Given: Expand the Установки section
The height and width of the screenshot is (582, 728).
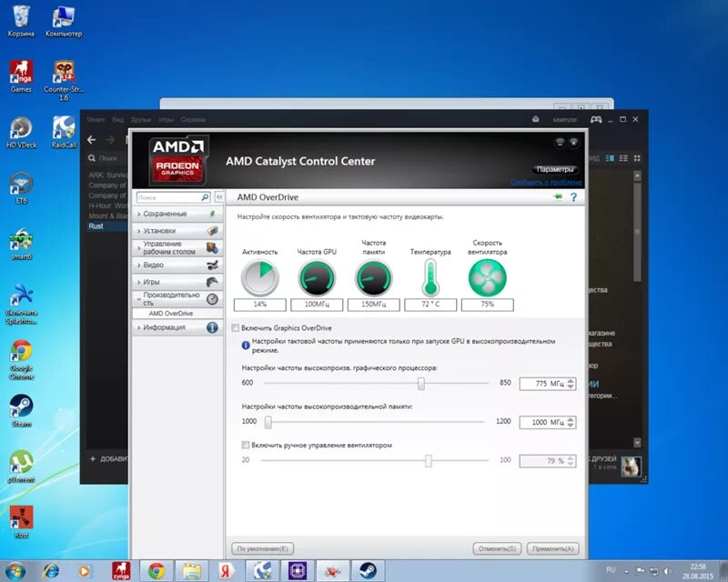Looking at the screenshot, I should coord(177,231).
